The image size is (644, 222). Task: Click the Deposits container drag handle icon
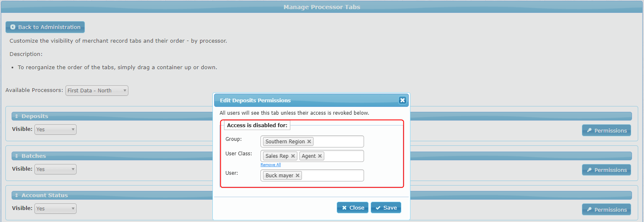pos(17,116)
